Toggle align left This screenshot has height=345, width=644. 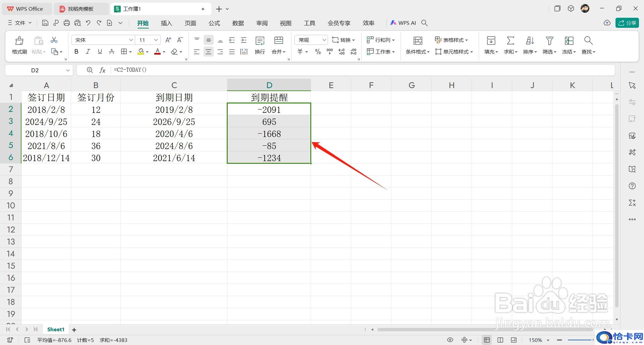click(197, 52)
